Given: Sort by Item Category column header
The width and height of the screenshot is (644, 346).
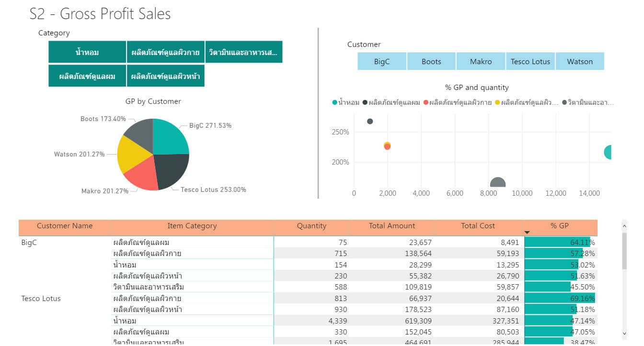Looking at the screenshot, I should point(192,226).
